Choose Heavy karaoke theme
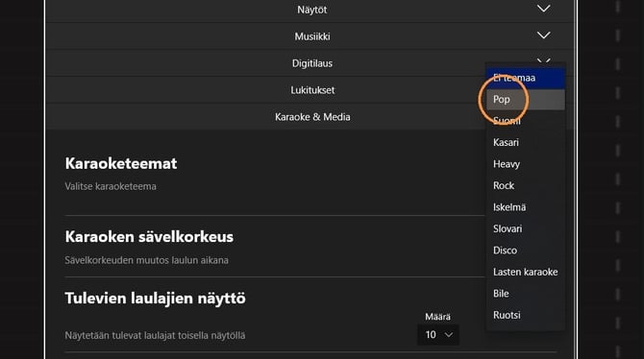This screenshot has height=359, width=644. coord(526,164)
